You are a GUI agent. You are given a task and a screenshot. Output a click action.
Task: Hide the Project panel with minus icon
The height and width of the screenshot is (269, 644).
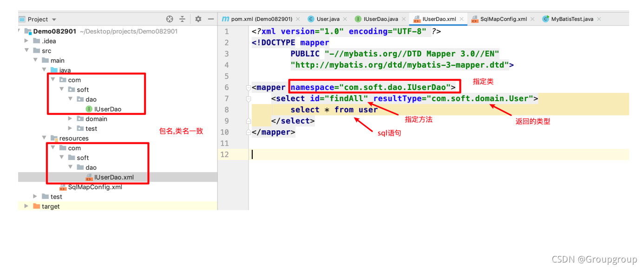coord(211,19)
